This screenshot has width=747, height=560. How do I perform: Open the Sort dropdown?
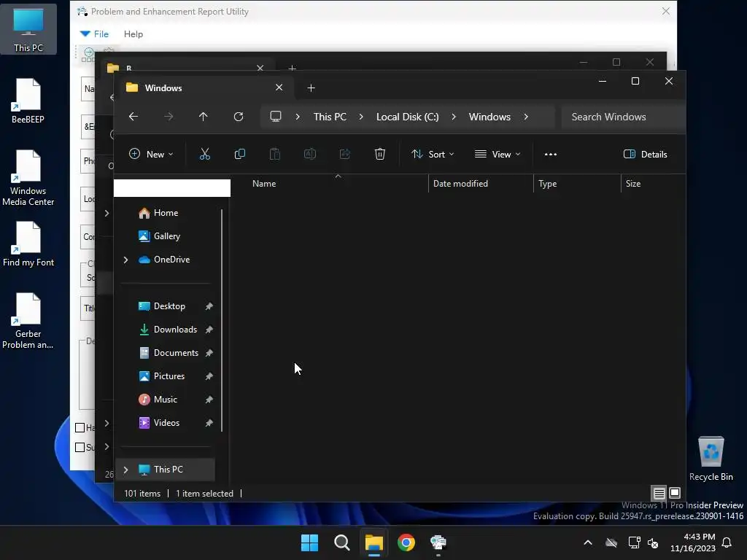tap(433, 154)
